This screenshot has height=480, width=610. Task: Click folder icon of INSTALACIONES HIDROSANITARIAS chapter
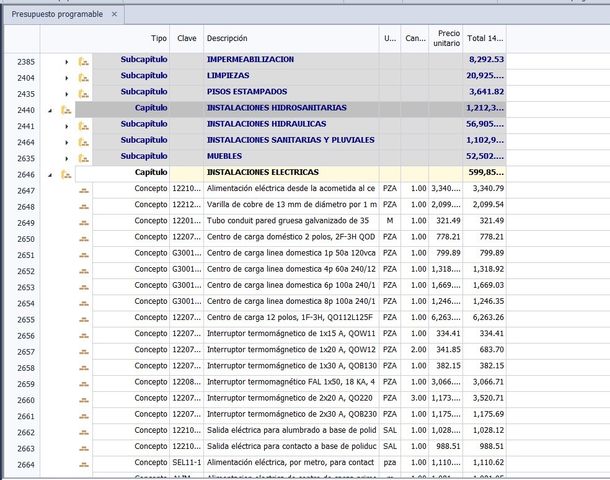pos(66,110)
